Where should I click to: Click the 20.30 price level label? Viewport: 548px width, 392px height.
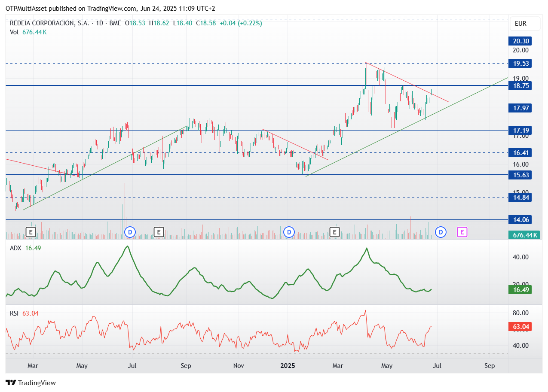pyautogui.click(x=520, y=41)
